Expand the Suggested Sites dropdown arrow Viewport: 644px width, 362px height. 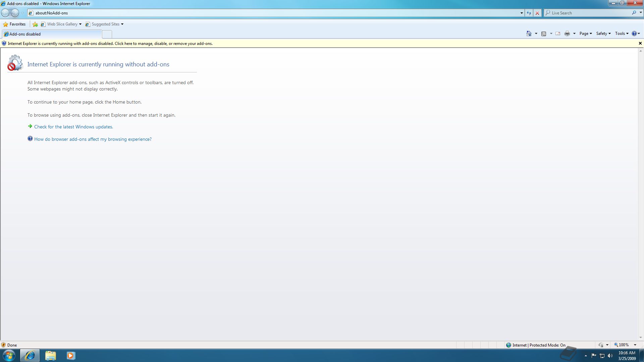[122, 24]
